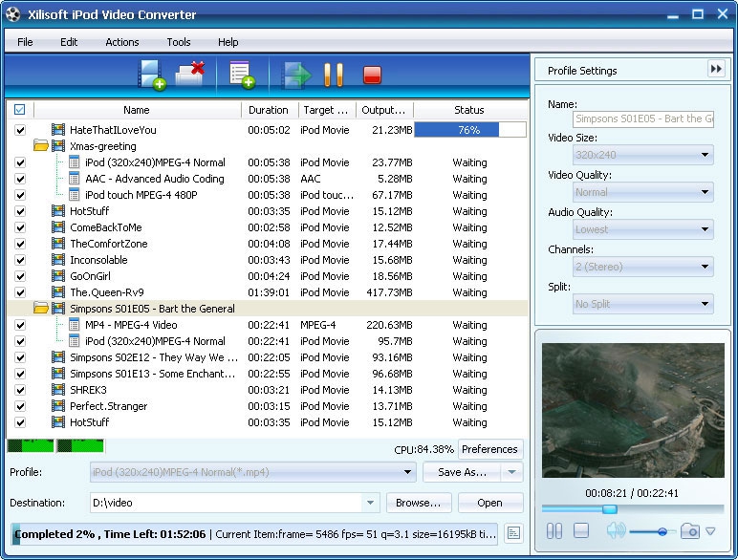
Task: Click the Add File toolbar icon
Action: pyautogui.click(x=152, y=75)
